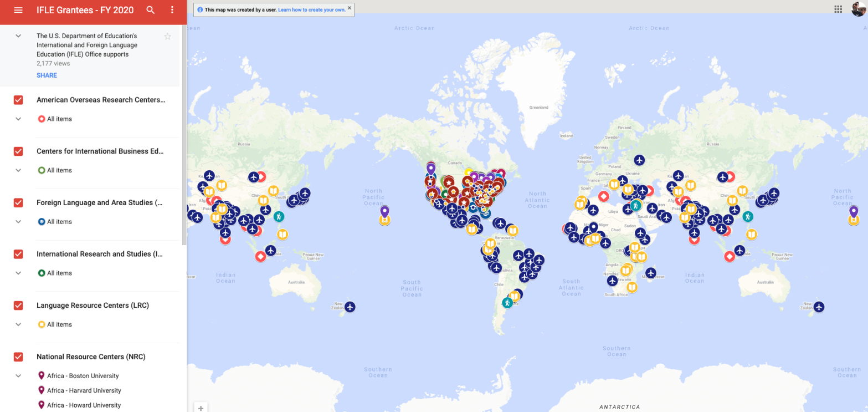868x412 pixels.
Task: Expand the National Resource Centers item list
Action: (x=18, y=376)
